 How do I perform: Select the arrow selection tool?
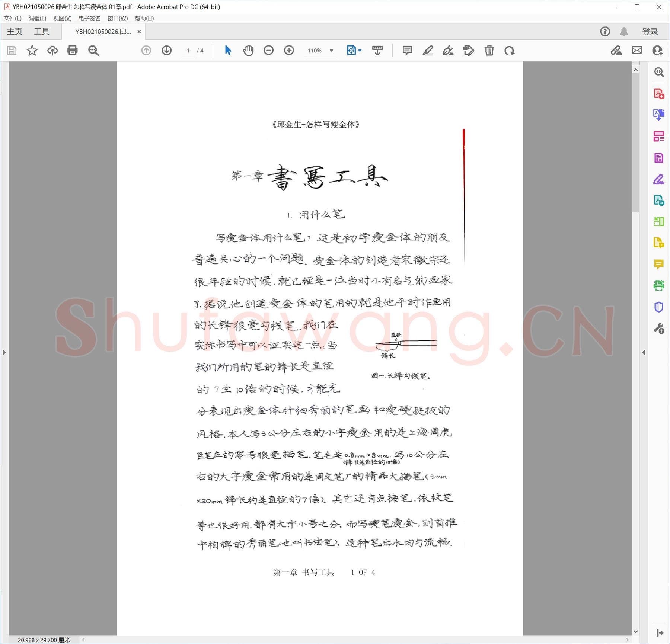[228, 50]
